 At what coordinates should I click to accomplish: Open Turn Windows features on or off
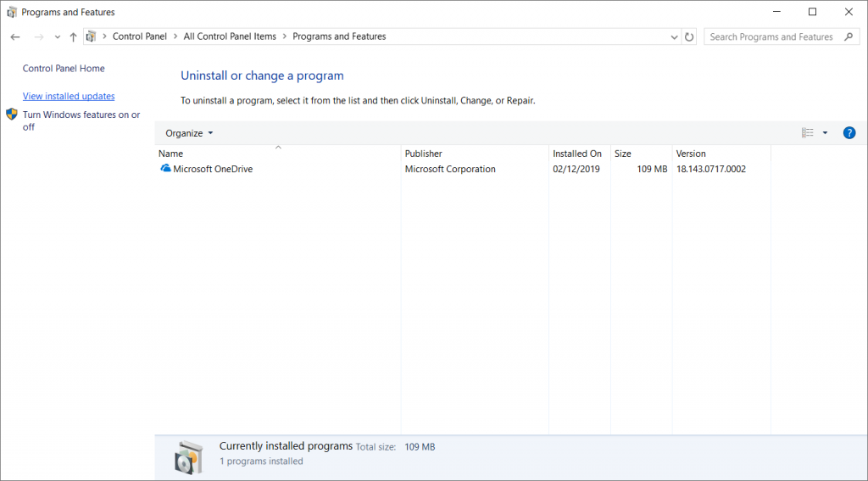(x=81, y=120)
